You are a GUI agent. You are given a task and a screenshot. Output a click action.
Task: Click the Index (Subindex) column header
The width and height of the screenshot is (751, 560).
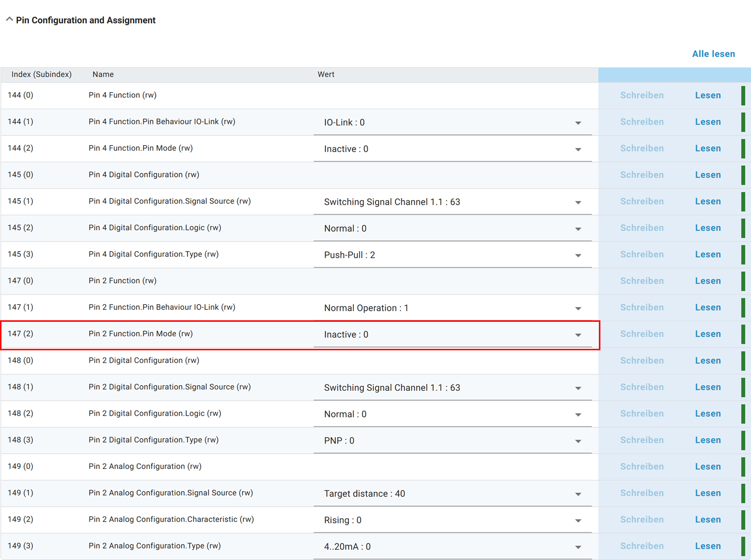click(x=42, y=75)
